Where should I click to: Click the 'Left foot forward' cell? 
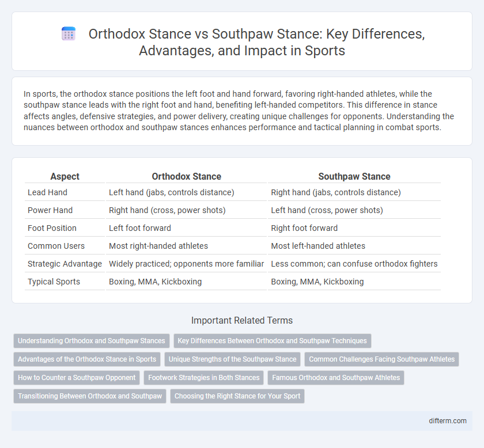tap(186, 228)
